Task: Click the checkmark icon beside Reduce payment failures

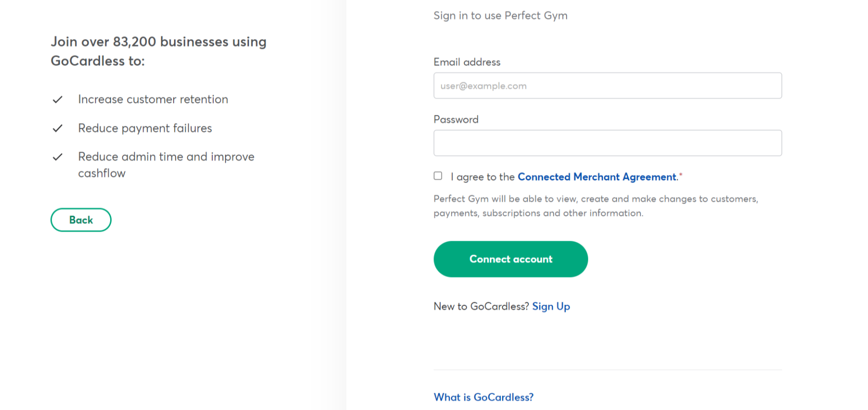Action: pyautogui.click(x=58, y=128)
